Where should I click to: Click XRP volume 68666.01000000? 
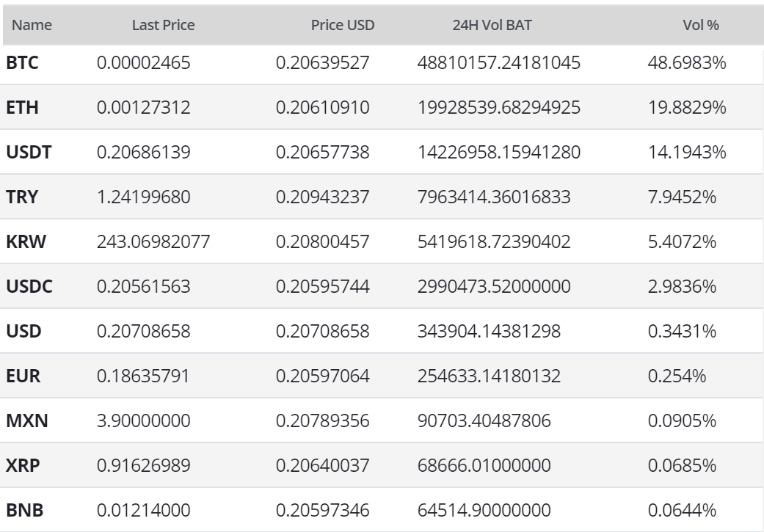(x=484, y=466)
